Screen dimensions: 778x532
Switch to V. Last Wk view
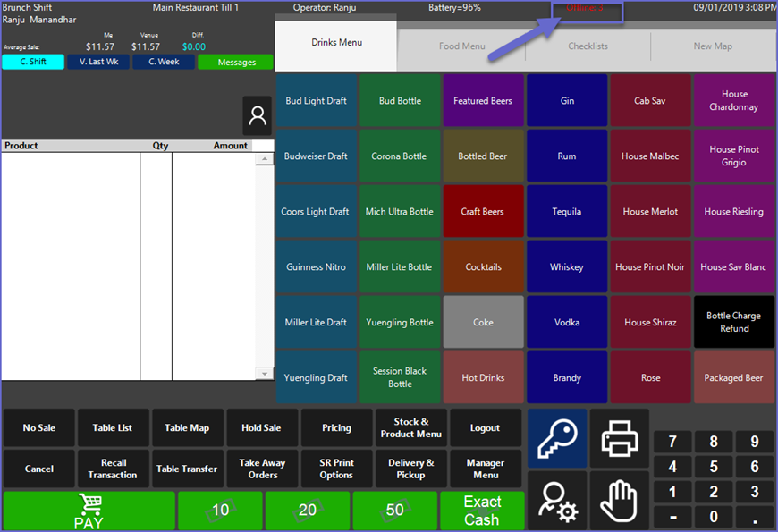coord(98,63)
